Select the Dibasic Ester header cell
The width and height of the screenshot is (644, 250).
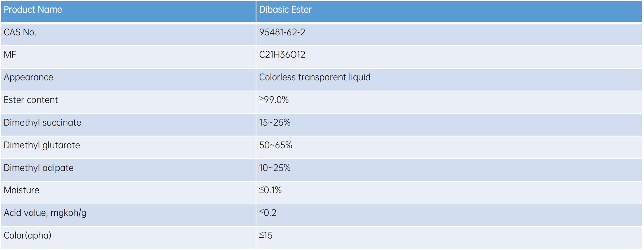285,10
